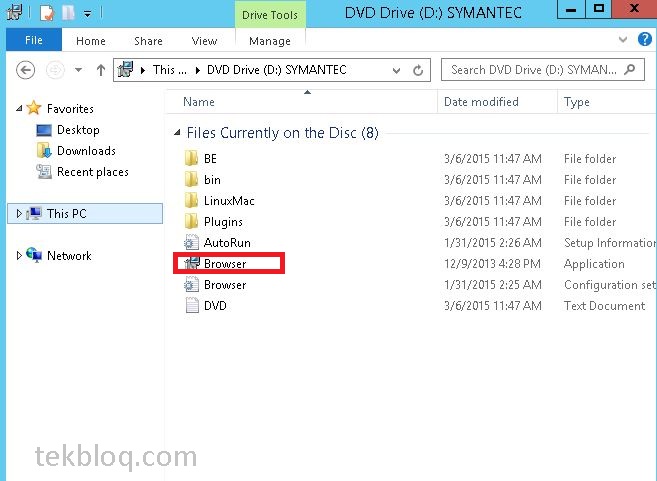Click the Downloads folder icon in Favorites
The image size is (657, 481).
tap(44, 151)
